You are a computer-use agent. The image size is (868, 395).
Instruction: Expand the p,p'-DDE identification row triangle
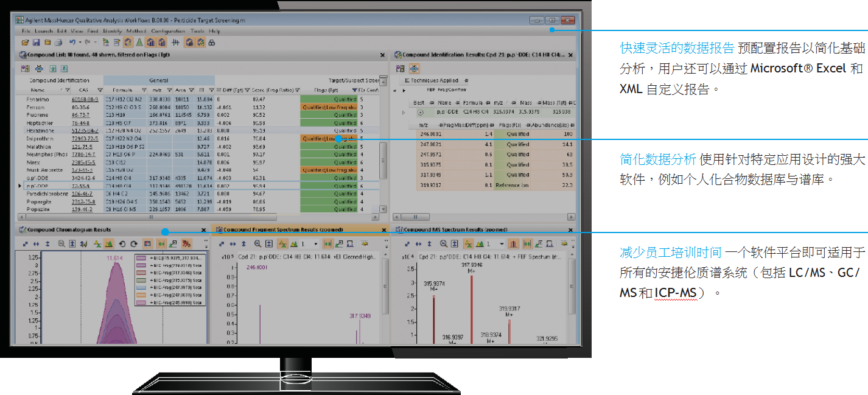[404, 113]
